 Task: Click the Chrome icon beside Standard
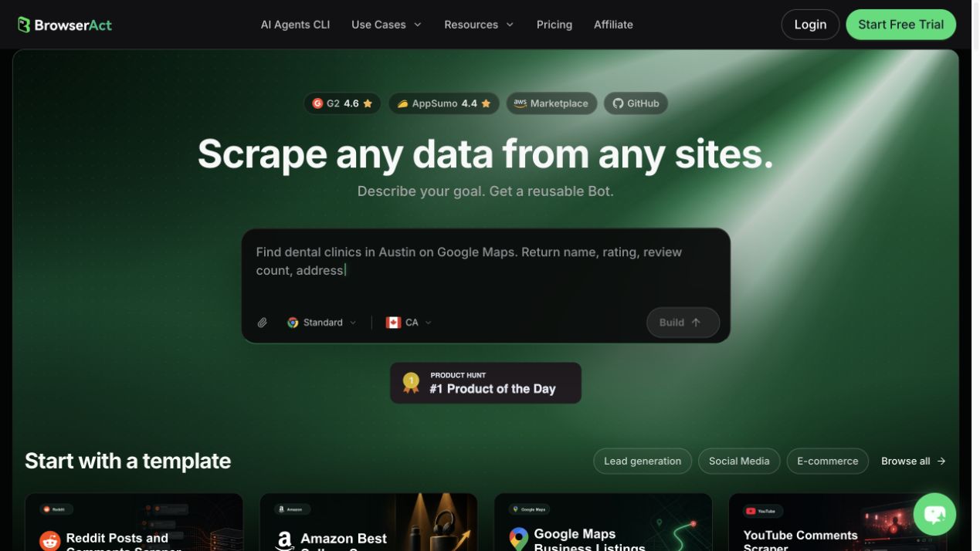tap(293, 323)
